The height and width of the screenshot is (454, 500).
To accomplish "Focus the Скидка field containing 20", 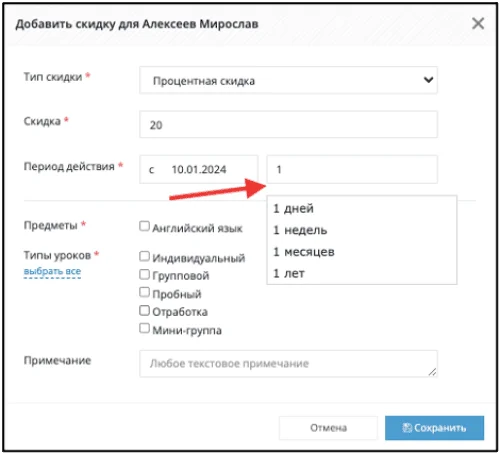I will pos(288,125).
